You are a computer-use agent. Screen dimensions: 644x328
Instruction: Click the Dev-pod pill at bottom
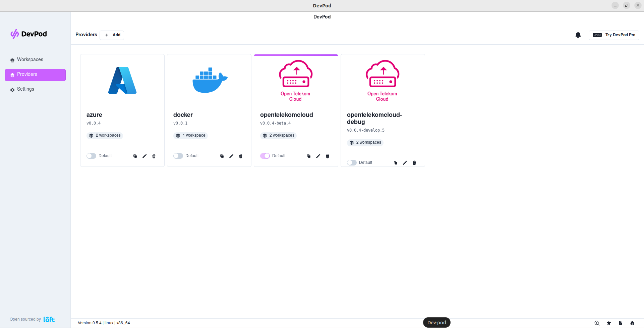[437, 323]
